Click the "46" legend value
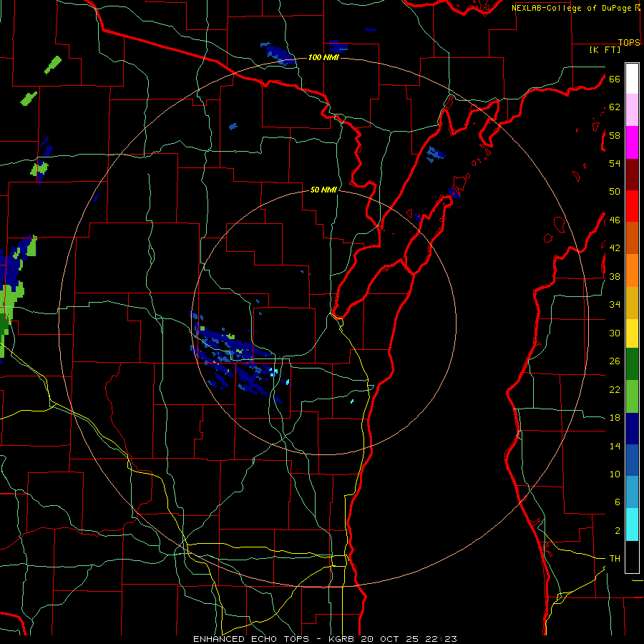Image resolution: width=644 pixels, height=644 pixels. point(615,220)
